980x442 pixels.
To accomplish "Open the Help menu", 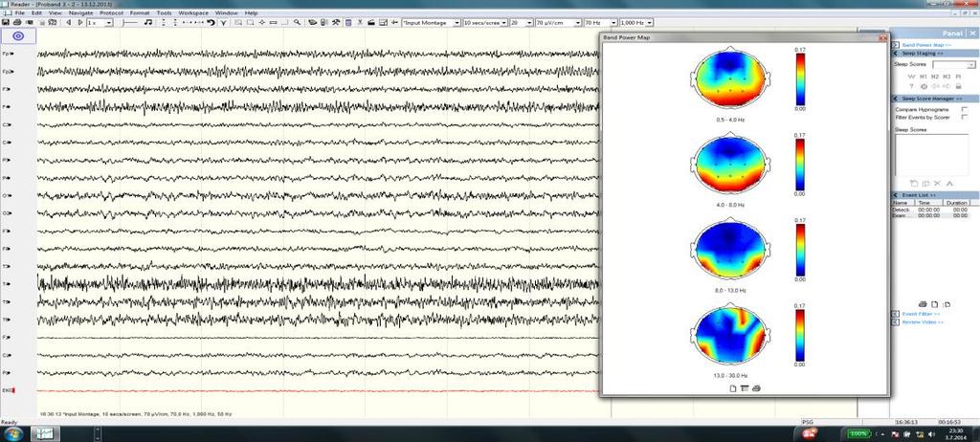I will (x=252, y=12).
